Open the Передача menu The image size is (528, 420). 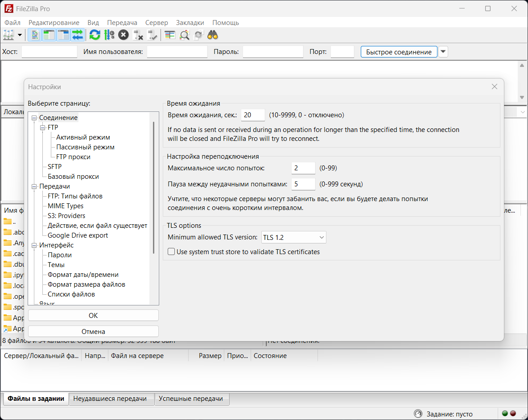pos(122,23)
